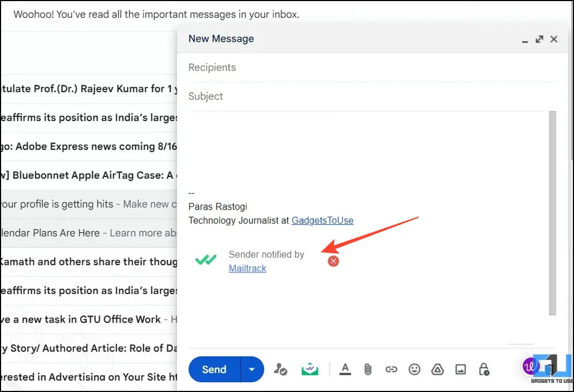Screen dimensions: 574x392
Task: Send the email message
Action: (214, 369)
